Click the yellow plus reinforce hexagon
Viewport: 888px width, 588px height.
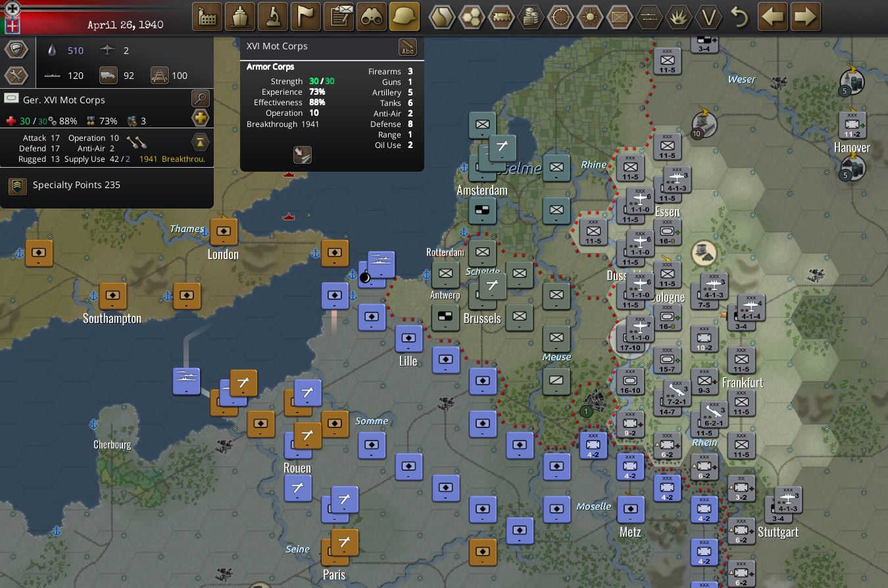point(200,118)
